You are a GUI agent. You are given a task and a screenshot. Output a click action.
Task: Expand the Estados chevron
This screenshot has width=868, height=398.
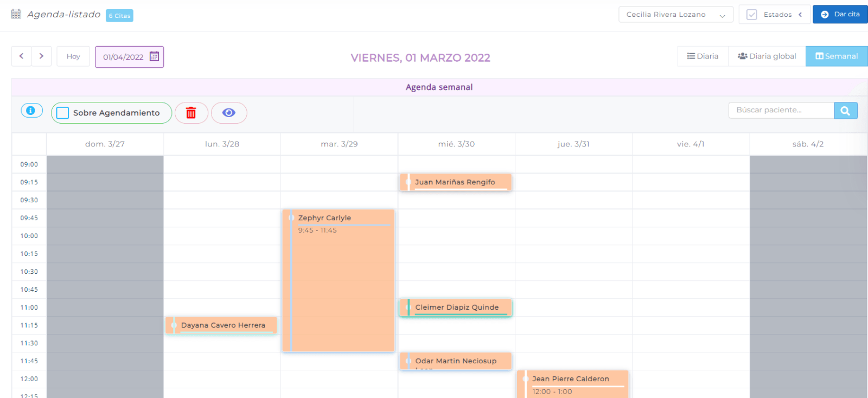pyautogui.click(x=800, y=15)
